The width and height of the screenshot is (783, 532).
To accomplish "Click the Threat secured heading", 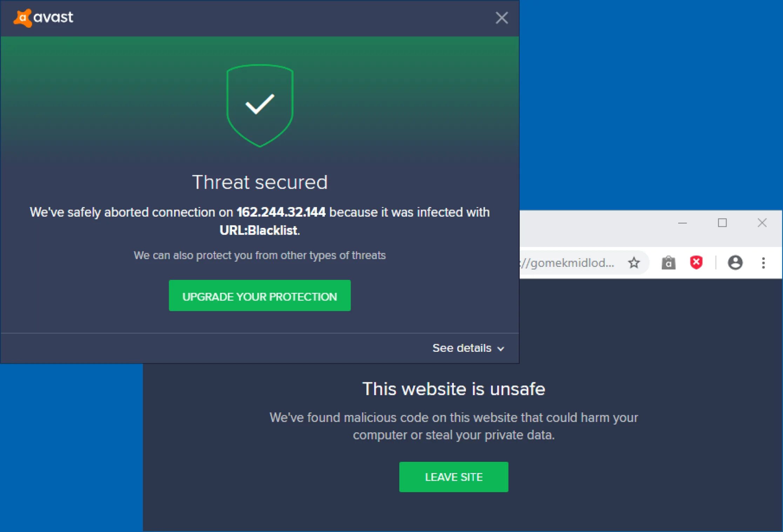I will coord(259,182).
